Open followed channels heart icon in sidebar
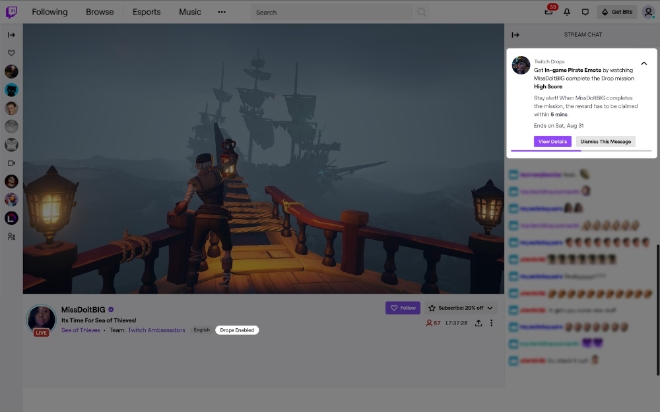Image resolution: width=660 pixels, height=412 pixels. 11,53
